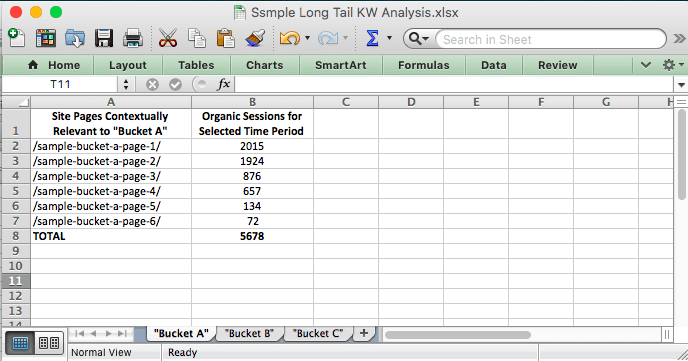Switch to the Home ribbon tab
Image resolution: width=688 pixels, height=361 pixels.
click(x=54, y=65)
